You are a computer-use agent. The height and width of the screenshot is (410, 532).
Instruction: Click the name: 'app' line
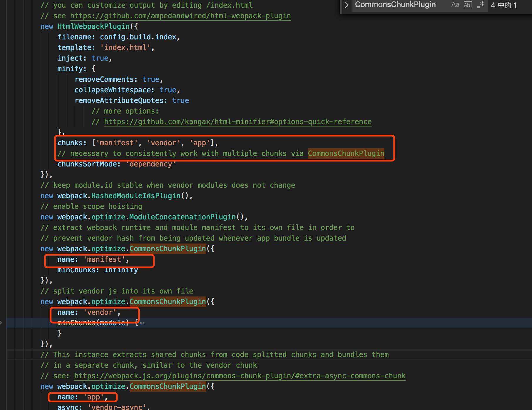point(83,397)
